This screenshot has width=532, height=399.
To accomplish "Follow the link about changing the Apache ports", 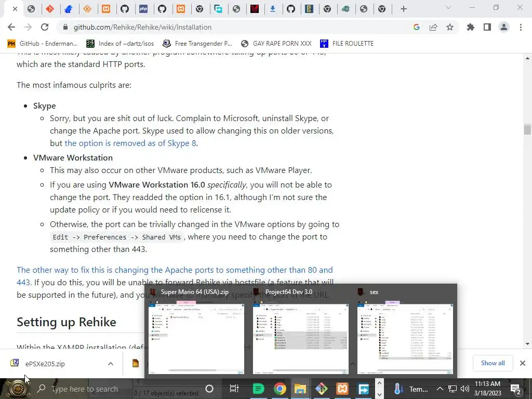I will click(175, 276).
